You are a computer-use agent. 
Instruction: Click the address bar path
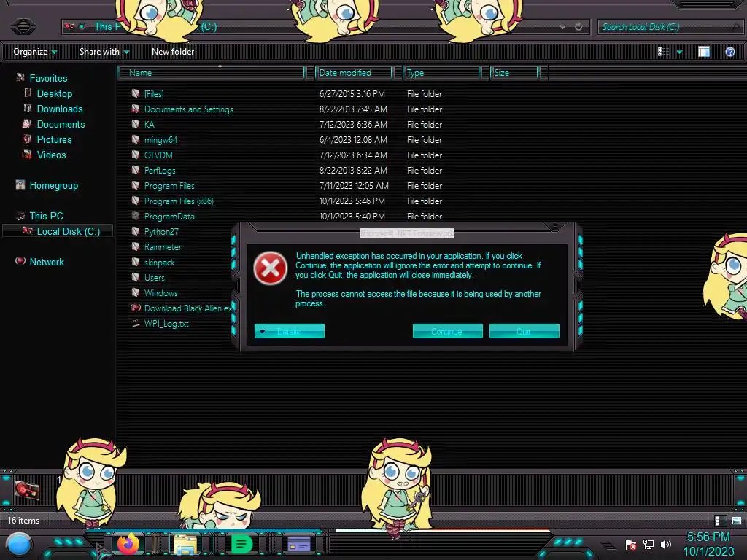(x=326, y=27)
